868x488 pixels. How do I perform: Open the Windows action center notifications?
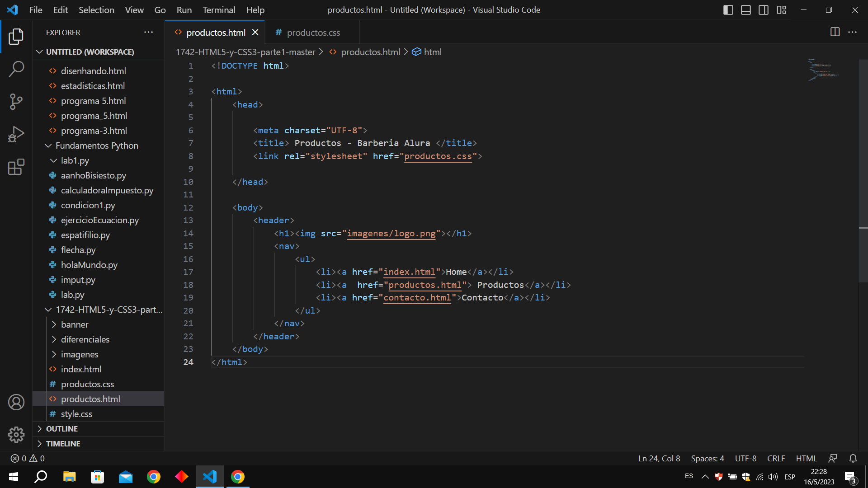[850, 477]
